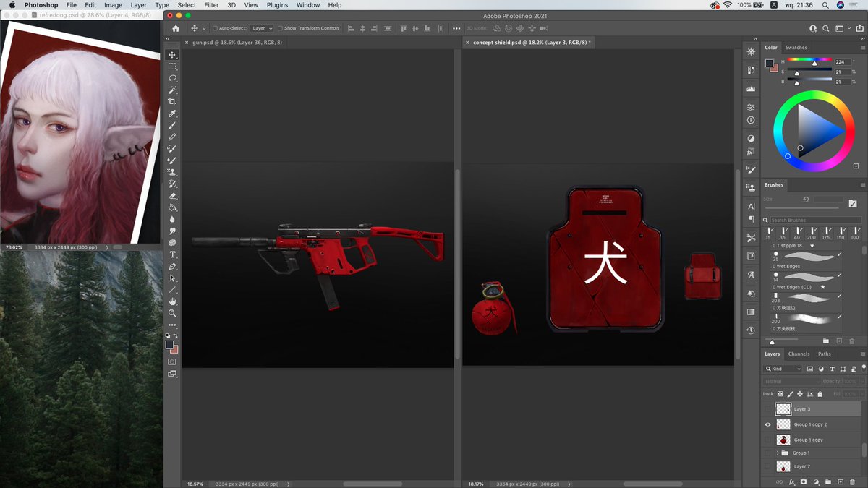
Task: Switch to the Swatches tab
Action: (796, 48)
